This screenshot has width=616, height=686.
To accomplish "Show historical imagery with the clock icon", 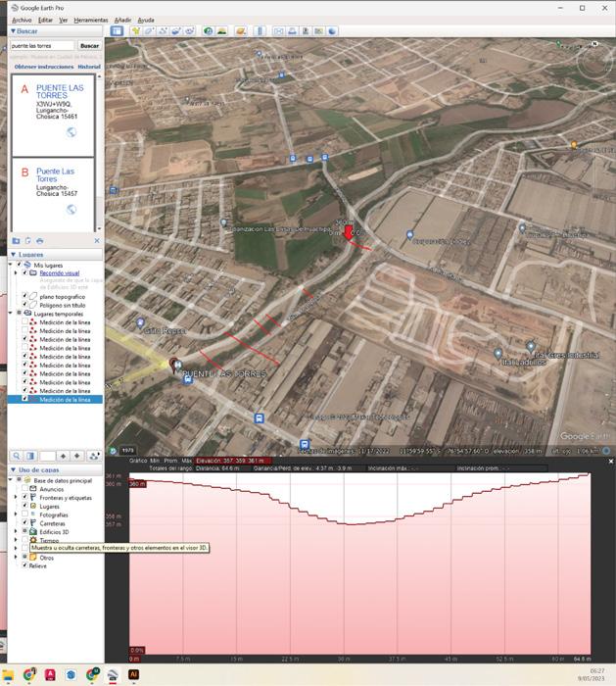I will (208, 31).
